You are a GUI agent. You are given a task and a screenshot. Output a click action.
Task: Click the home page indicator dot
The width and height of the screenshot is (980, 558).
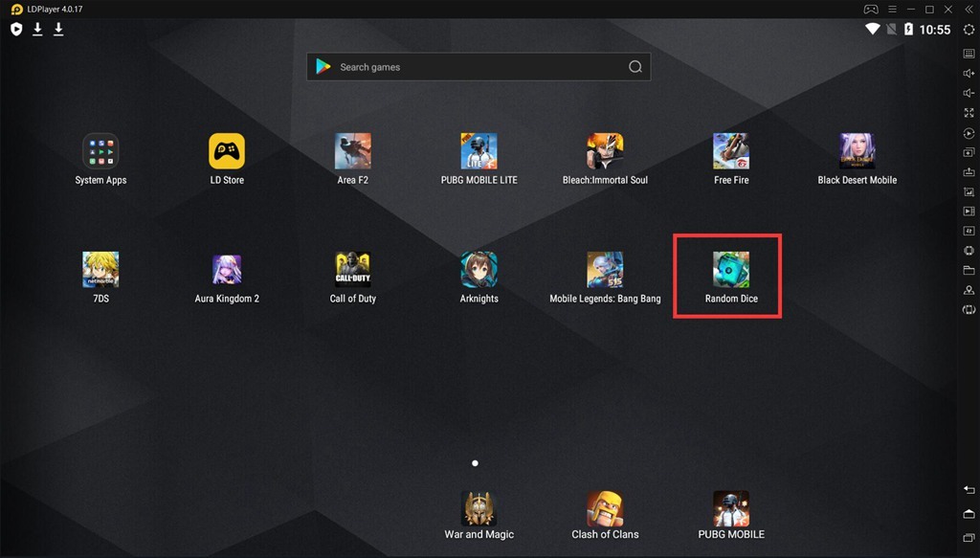click(x=475, y=463)
